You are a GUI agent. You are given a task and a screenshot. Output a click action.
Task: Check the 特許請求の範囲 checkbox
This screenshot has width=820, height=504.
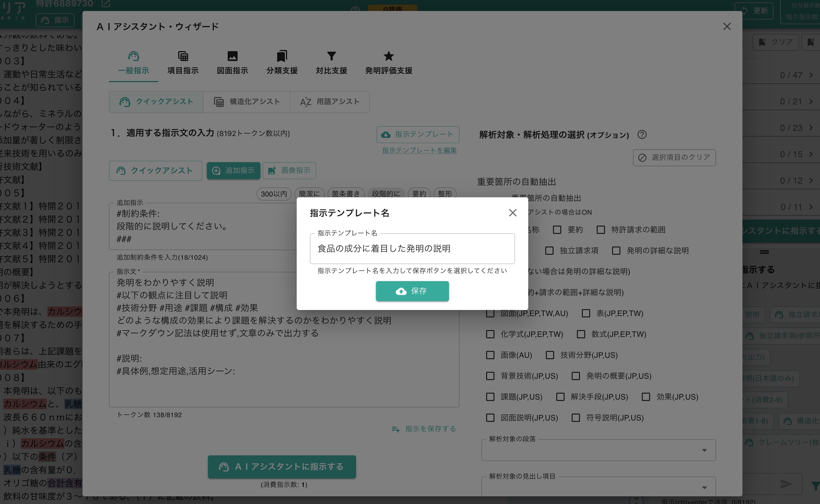coord(601,230)
